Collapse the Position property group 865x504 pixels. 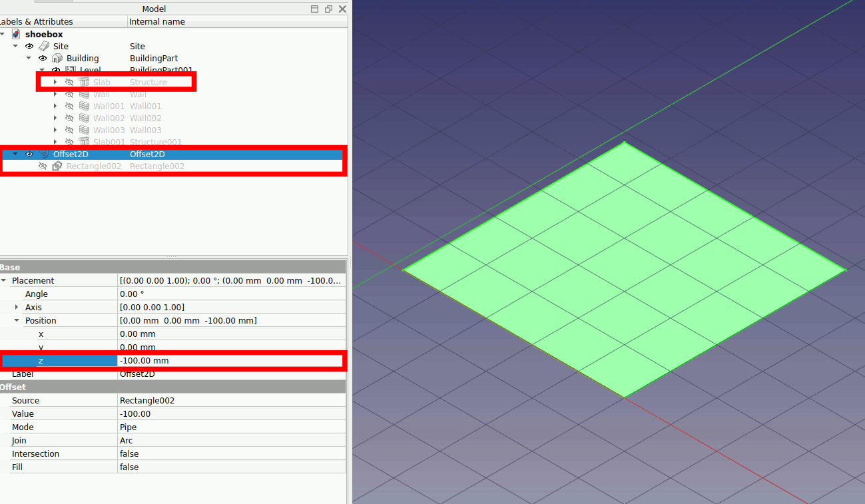(17, 320)
